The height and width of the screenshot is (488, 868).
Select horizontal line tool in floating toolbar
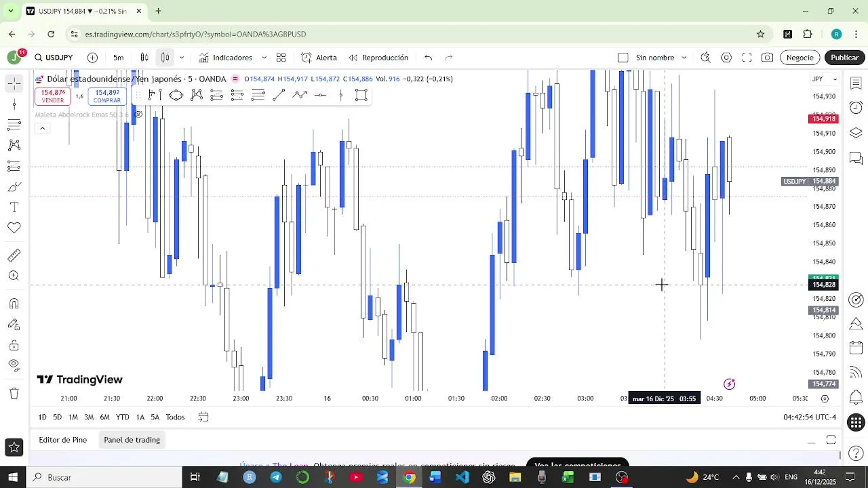(x=320, y=95)
